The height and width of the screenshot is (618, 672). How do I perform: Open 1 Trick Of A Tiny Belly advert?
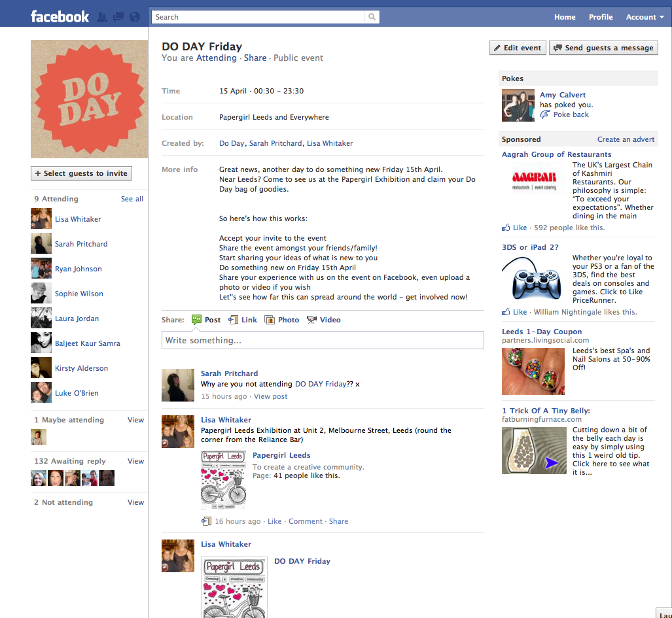(x=546, y=410)
